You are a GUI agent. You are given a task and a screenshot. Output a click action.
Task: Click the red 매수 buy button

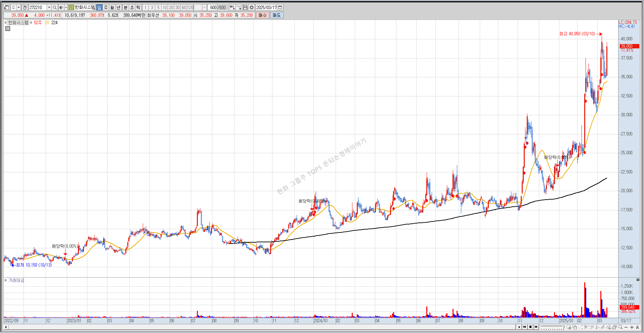(x=262, y=15)
